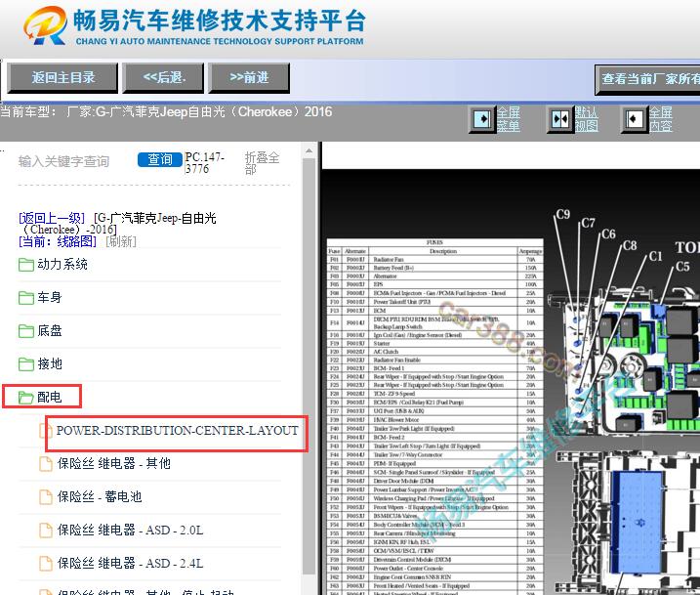Click the 返回上一级 link
This screenshot has width=700, height=595.
pos(52,218)
